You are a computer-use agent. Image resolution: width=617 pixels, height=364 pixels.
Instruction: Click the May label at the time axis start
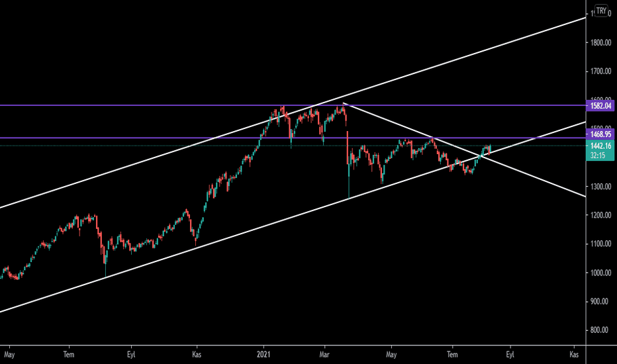click(x=9, y=355)
